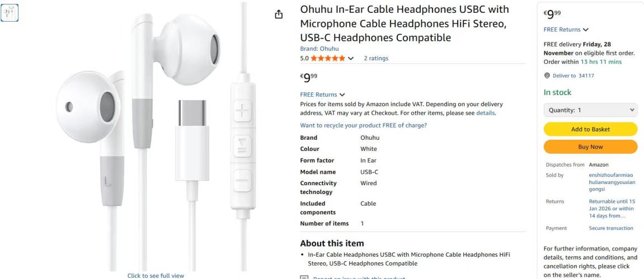Click the Buy Now button
This screenshot has width=644, height=279.
coord(590,146)
